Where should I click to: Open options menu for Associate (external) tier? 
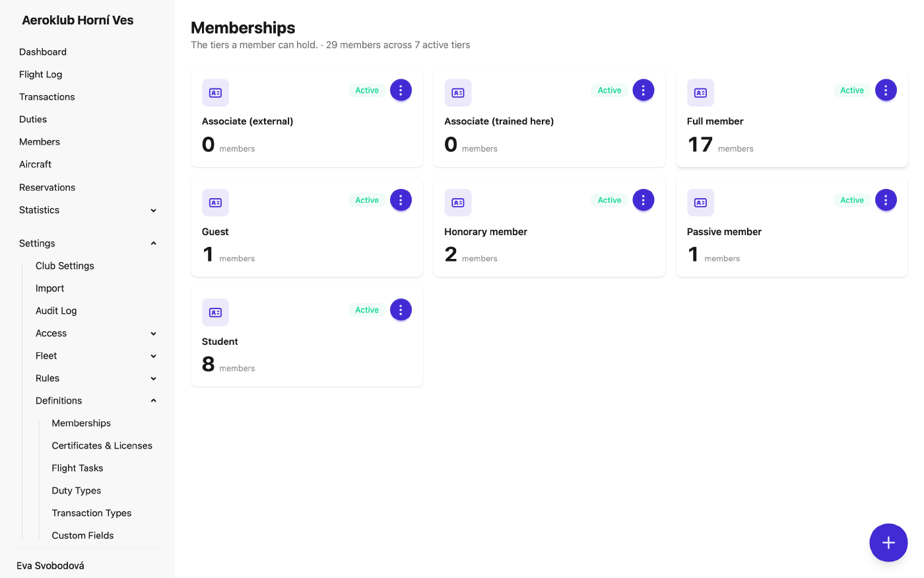pyautogui.click(x=401, y=90)
